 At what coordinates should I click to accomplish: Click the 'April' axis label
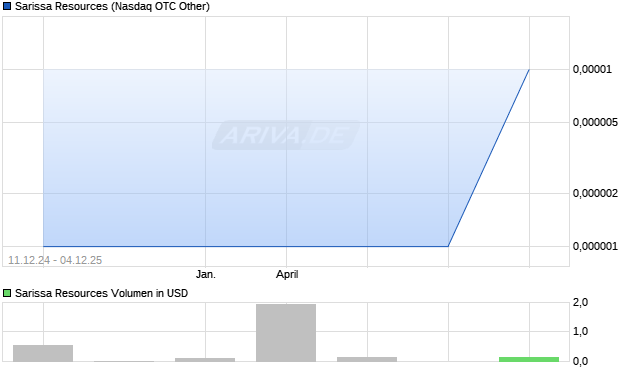pyautogui.click(x=287, y=274)
